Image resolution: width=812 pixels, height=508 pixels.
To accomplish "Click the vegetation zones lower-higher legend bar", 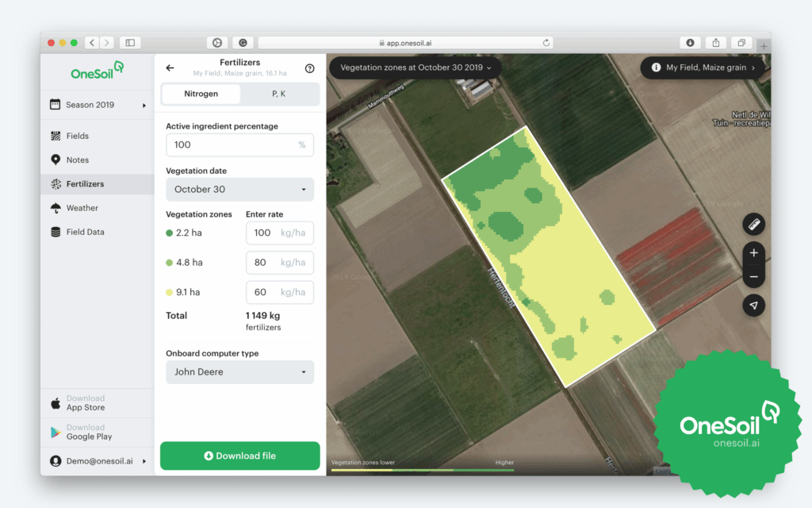I will pyautogui.click(x=422, y=470).
